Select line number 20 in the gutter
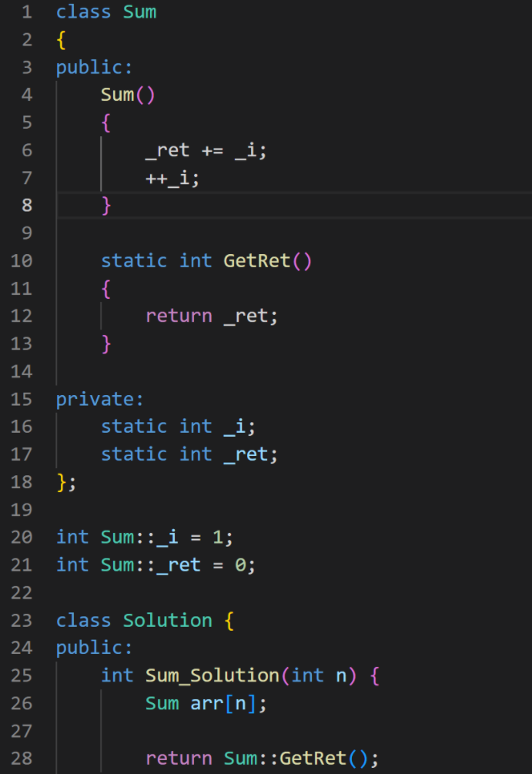Viewport: 532px width, 774px height. click(x=22, y=537)
